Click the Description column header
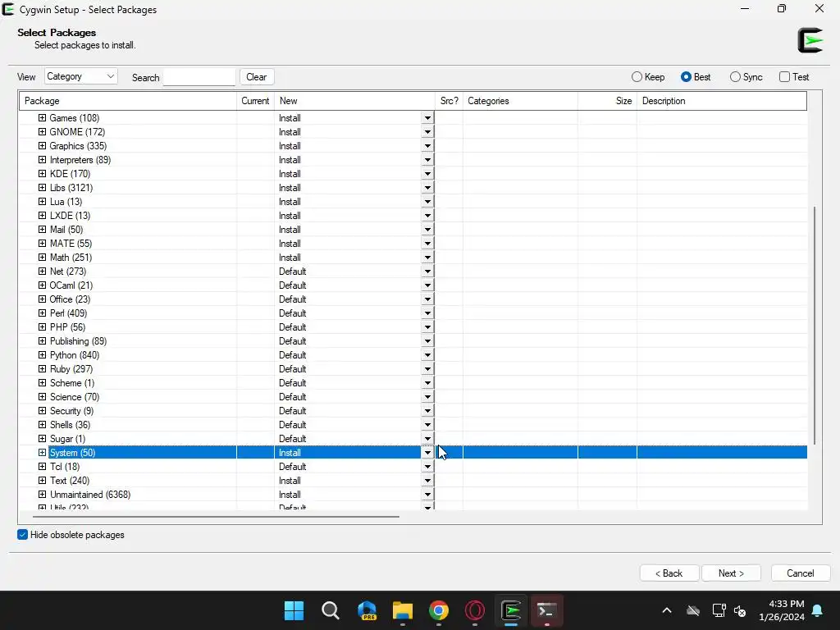Image resolution: width=840 pixels, height=630 pixels. 722,101
